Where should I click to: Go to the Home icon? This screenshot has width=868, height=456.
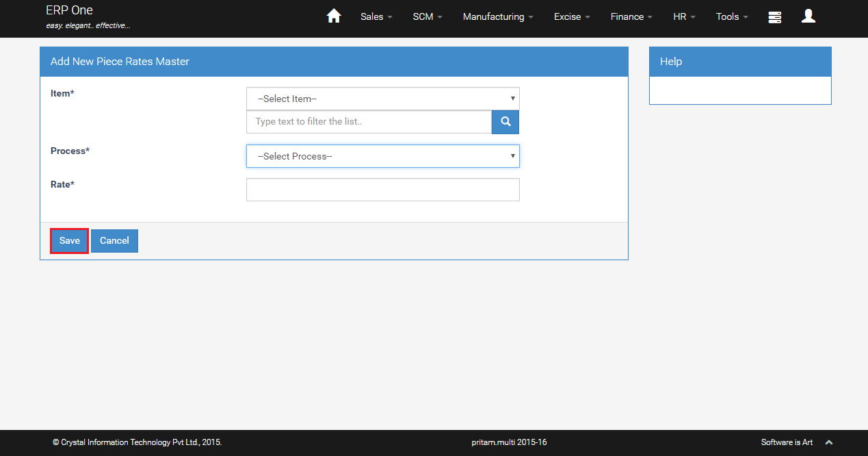pyautogui.click(x=334, y=16)
